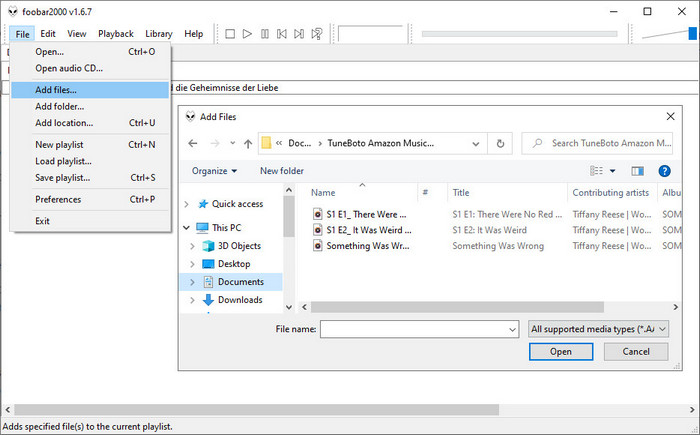
Task: Choose New playlist menu entry
Action: tap(90, 145)
